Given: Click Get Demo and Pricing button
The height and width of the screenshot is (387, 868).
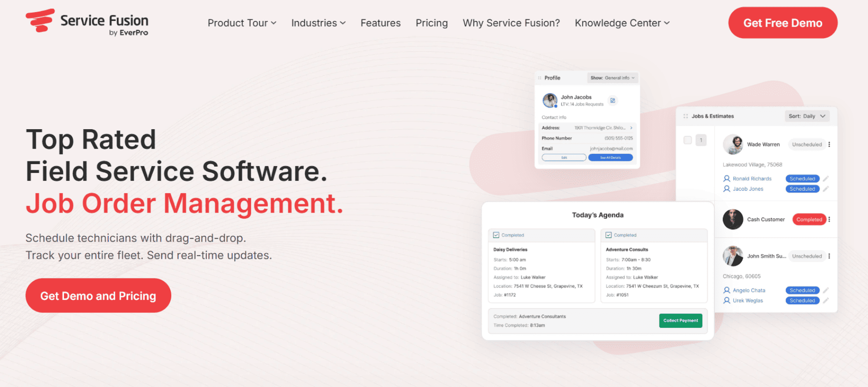Looking at the screenshot, I should click(98, 296).
